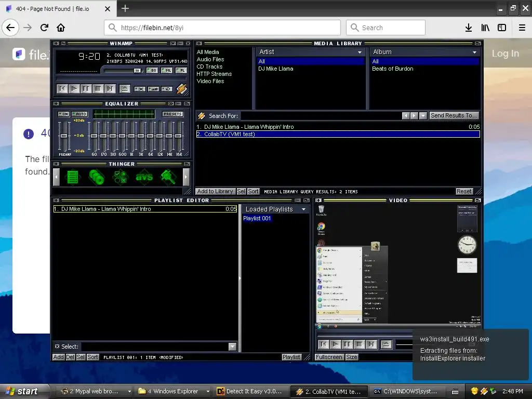Click the Search For input field
Viewport: 532px width, 399px height.
321,116
